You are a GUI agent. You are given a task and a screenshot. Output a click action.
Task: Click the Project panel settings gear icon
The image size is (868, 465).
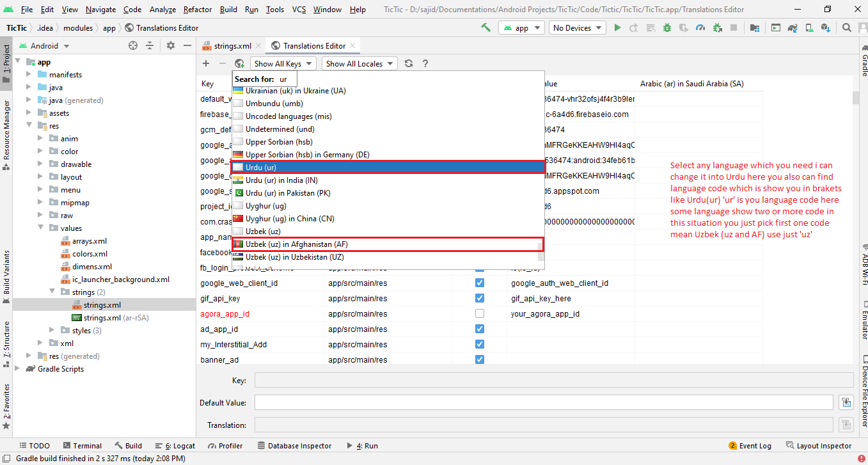[171, 45]
